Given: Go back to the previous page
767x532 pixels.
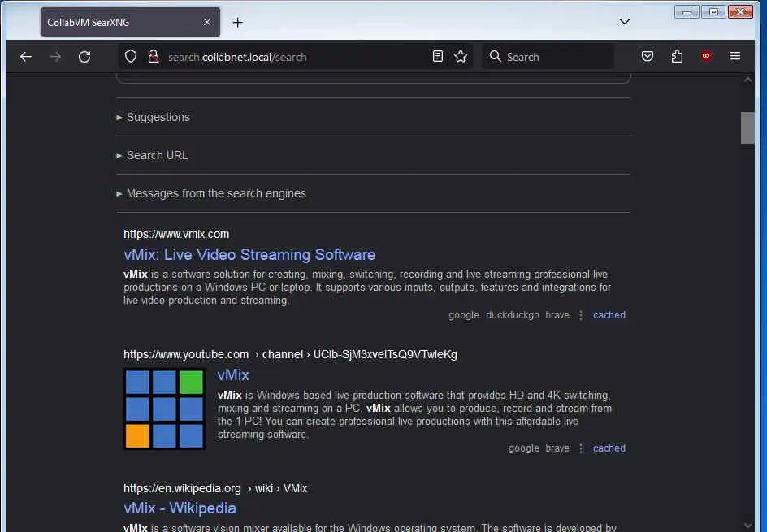Looking at the screenshot, I should click(26, 57).
